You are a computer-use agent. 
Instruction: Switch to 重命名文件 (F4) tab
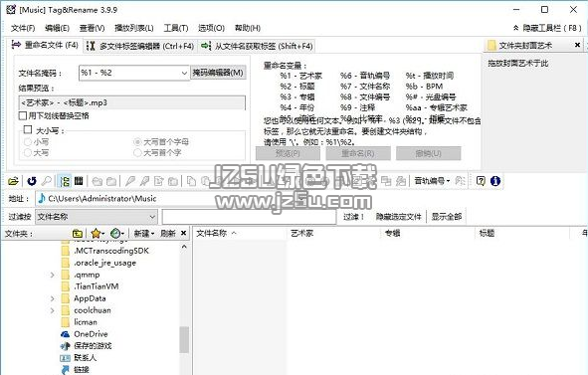coord(45,45)
